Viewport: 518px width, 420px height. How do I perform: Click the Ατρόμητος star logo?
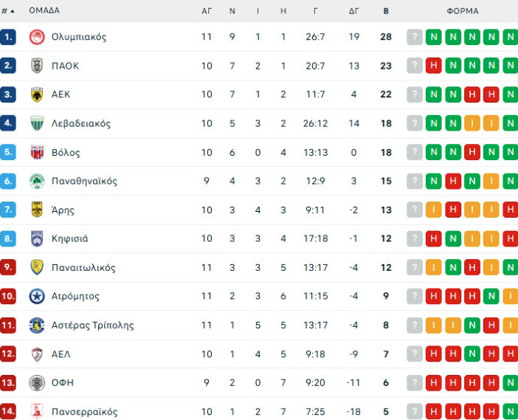(37, 296)
